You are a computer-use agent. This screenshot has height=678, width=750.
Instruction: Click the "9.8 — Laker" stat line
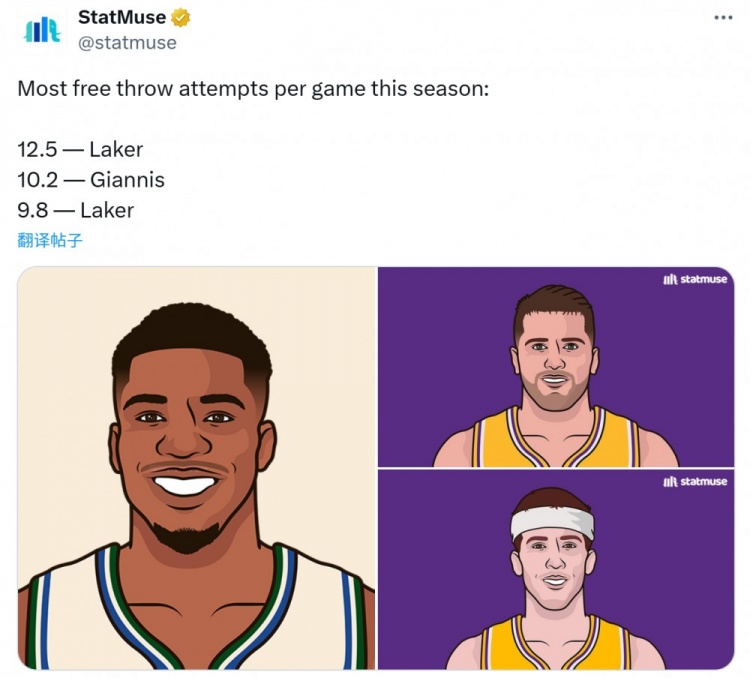(75, 210)
